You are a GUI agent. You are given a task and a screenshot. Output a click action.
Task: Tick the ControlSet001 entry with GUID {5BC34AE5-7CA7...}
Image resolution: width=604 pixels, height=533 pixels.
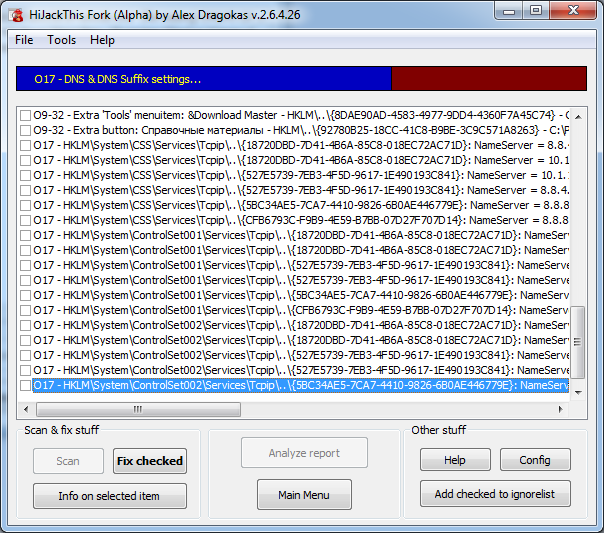25,295
